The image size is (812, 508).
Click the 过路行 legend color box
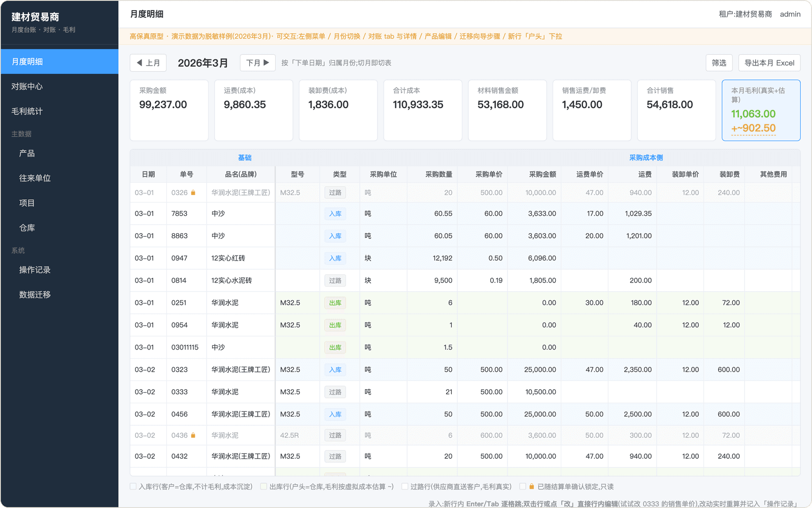(404, 487)
